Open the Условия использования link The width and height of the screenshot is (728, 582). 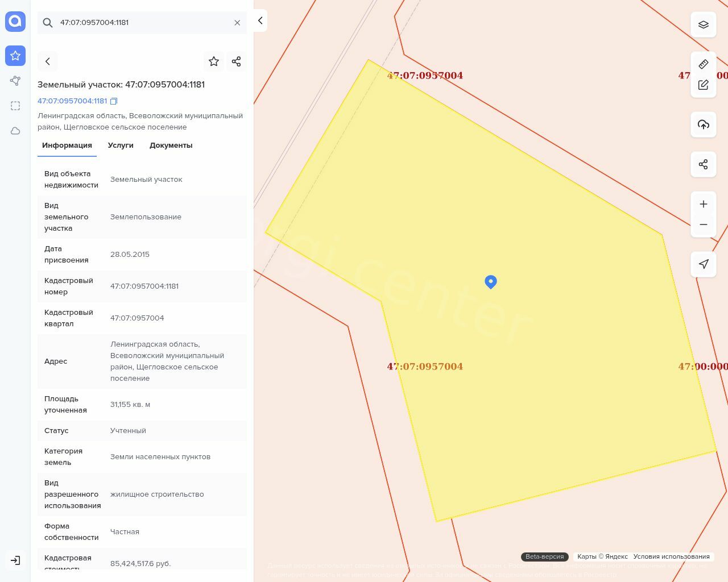click(671, 556)
